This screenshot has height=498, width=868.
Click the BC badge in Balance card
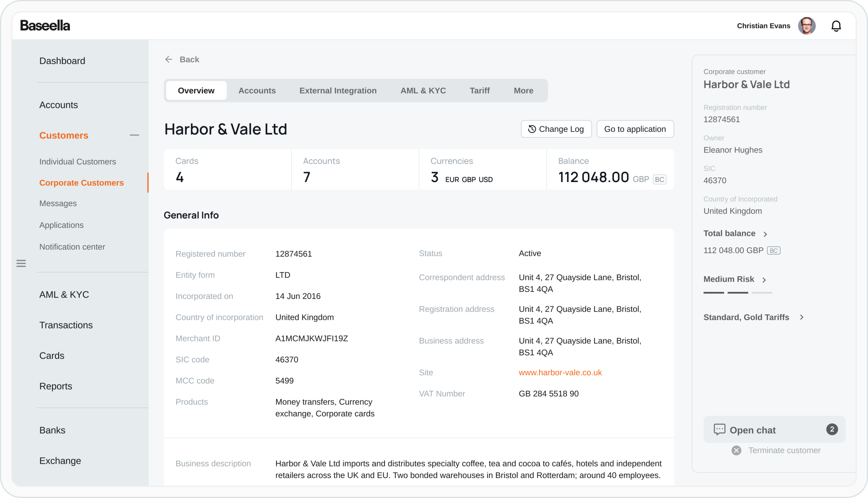(x=659, y=180)
